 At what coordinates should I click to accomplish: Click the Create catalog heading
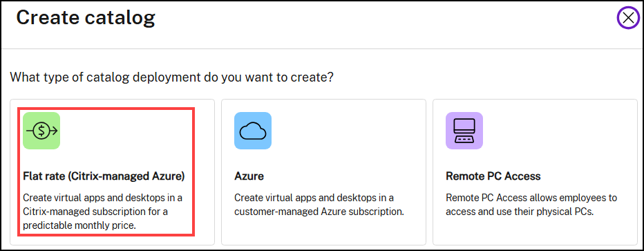[x=86, y=18]
